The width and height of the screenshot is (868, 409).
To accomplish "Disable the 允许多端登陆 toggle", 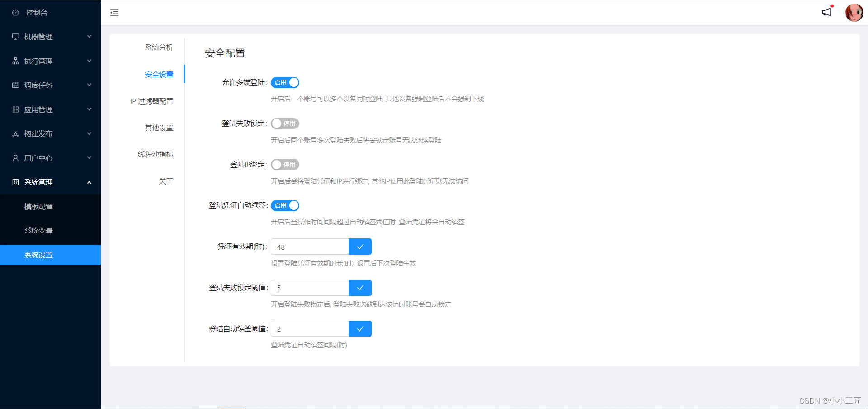I will 285,82.
